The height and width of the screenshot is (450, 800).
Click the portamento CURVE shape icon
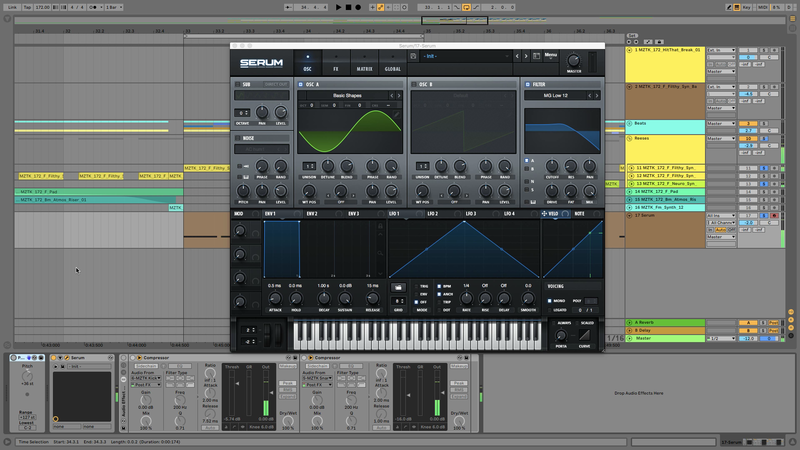click(584, 335)
